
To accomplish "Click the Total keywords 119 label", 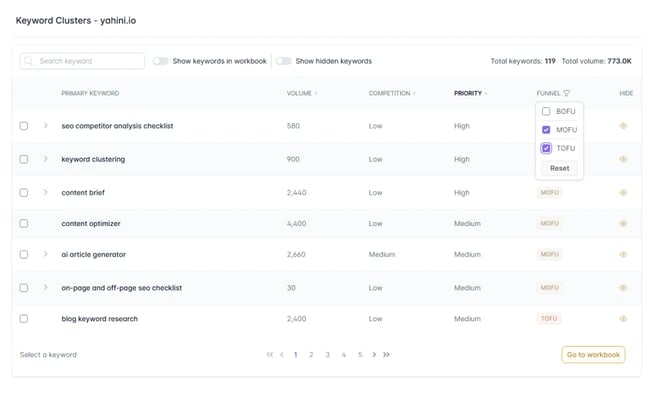I will (523, 61).
